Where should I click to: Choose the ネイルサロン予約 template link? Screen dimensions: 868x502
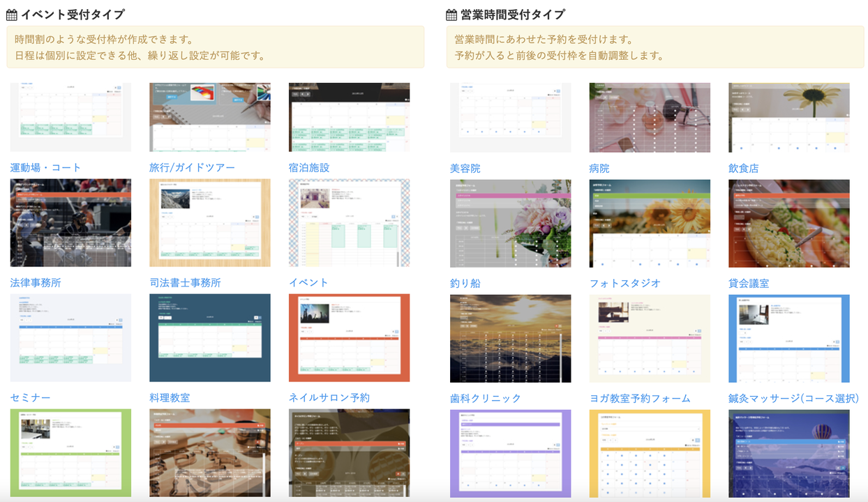coord(329,397)
